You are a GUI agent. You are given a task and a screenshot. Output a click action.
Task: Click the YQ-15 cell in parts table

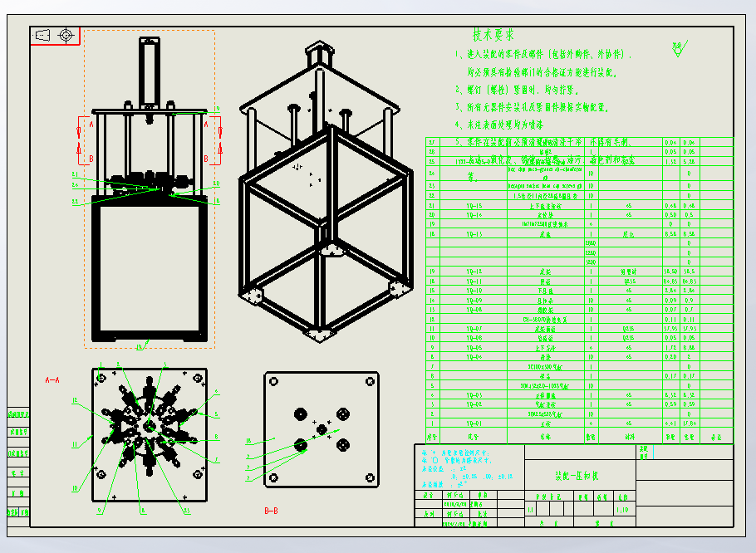(x=474, y=206)
